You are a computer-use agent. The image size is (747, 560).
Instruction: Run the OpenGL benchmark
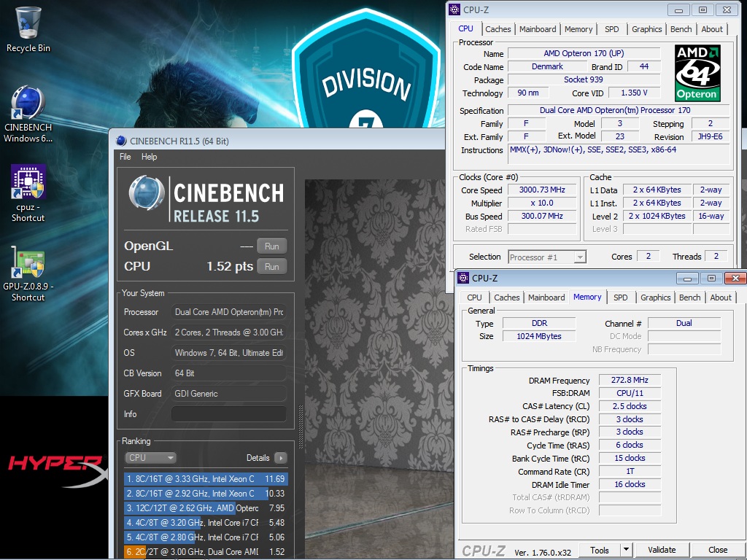(272, 246)
